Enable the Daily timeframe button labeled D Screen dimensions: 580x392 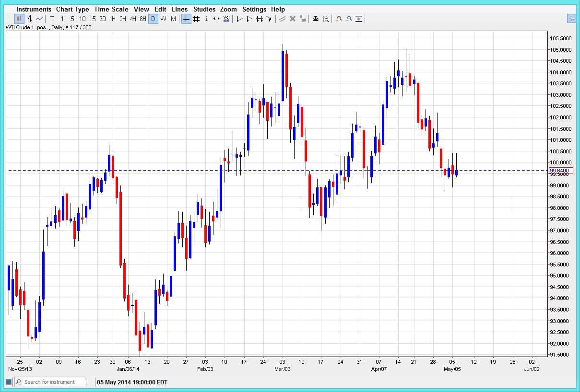pos(153,19)
